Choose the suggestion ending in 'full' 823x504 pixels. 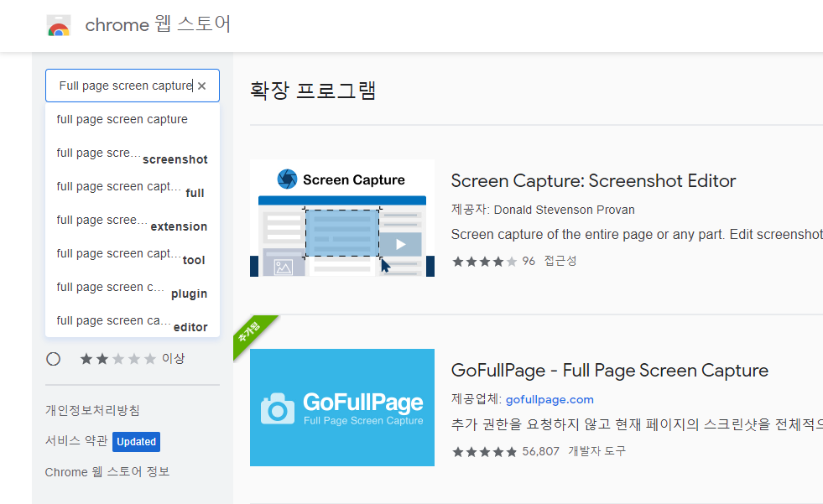click(133, 187)
